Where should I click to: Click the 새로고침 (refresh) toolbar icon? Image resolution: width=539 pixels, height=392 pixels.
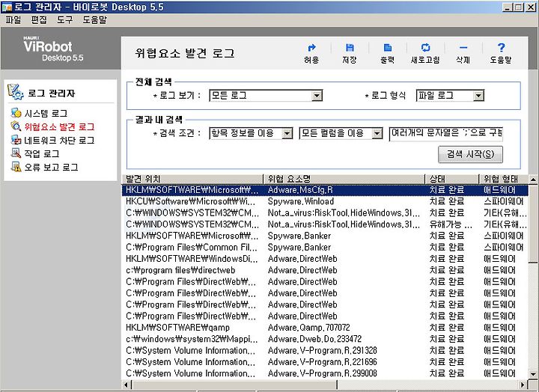pyautogui.click(x=425, y=48)
